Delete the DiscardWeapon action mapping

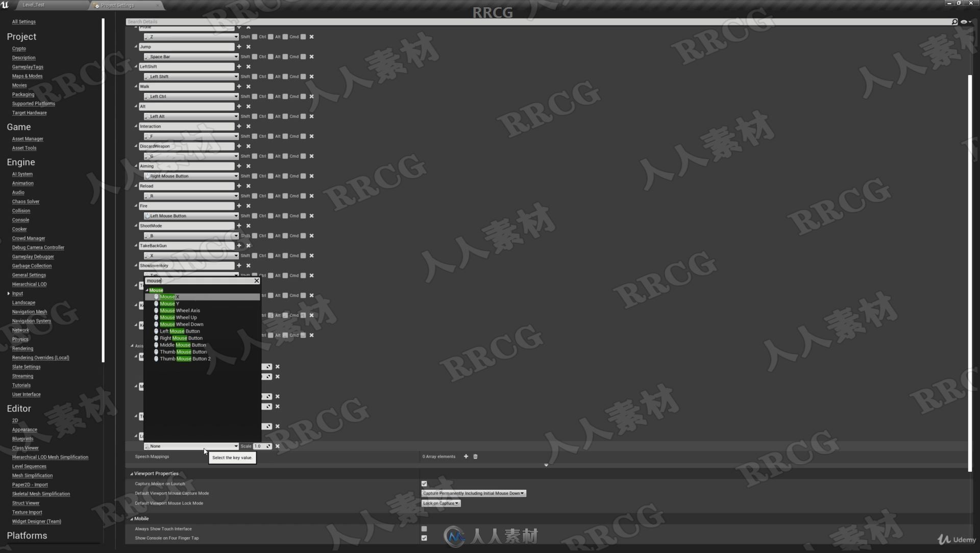[249, 146]
